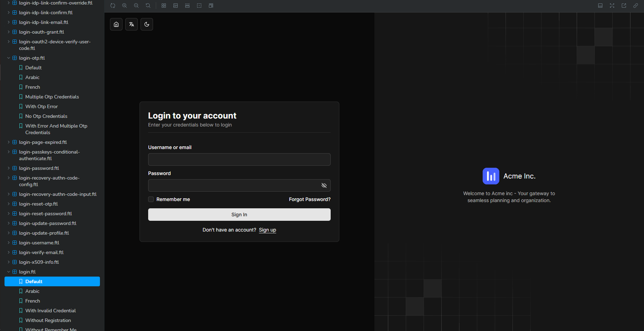Select the French story under login-otp.ftl

pyautogui.click(x=33, y=87)
